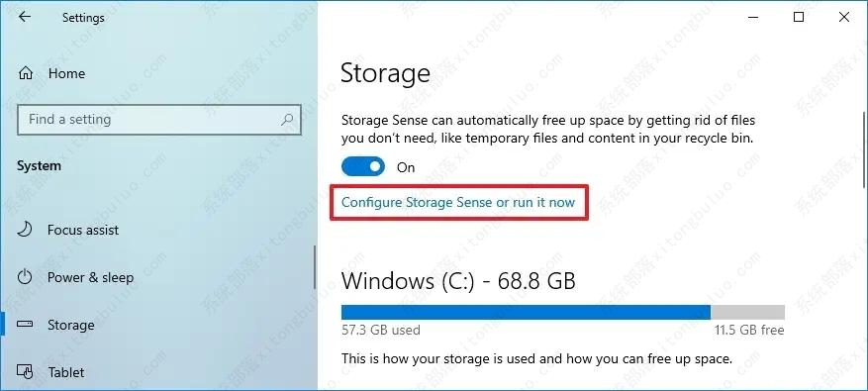Click the content pane vertical scrollbar
This screenshot has width=868, height=391.
tap(864, 149)
